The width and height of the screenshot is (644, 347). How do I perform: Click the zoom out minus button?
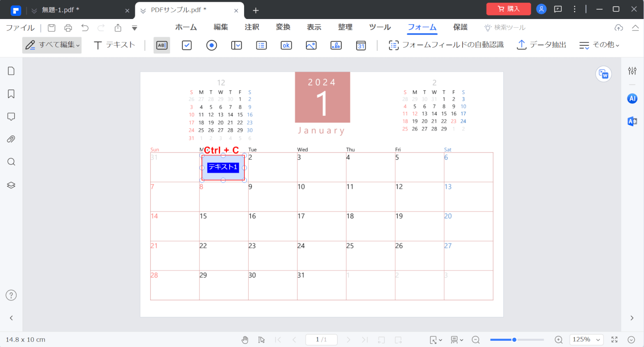point(476,339)
